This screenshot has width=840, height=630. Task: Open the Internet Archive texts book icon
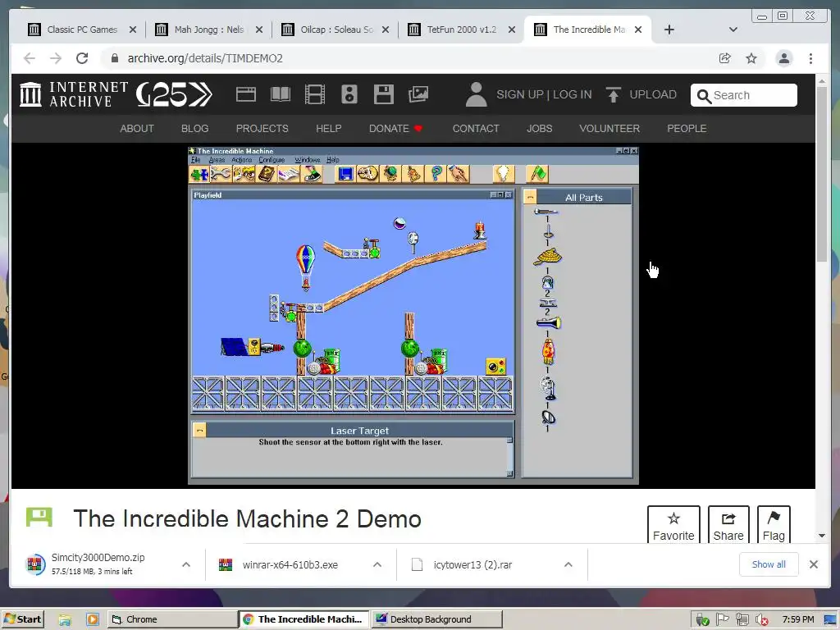pos(281,94)
